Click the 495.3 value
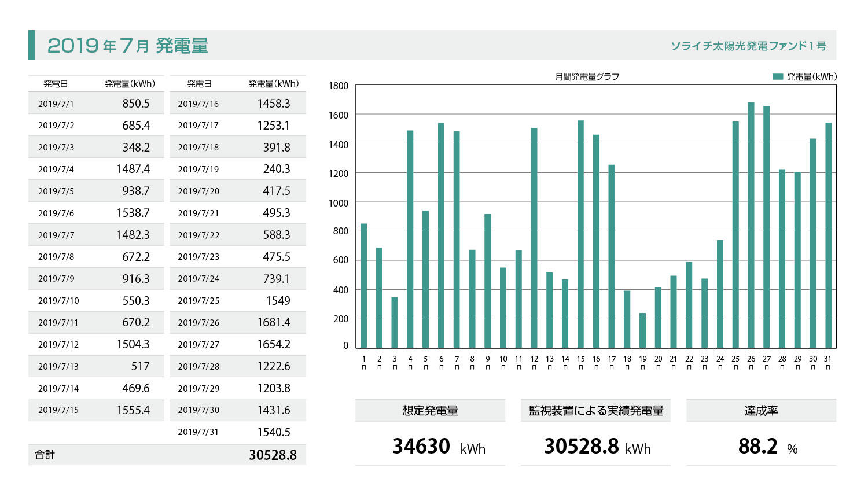This screenshot has width=868, height=501. point(277,213)
